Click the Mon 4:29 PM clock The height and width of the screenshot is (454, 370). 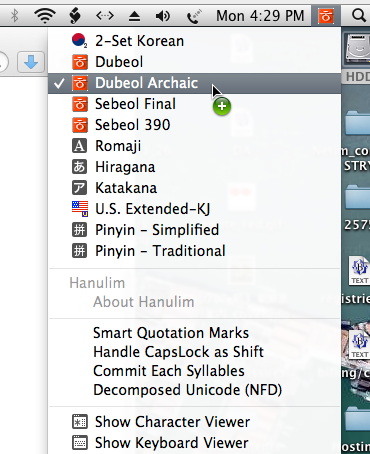(x=260, y=16)
